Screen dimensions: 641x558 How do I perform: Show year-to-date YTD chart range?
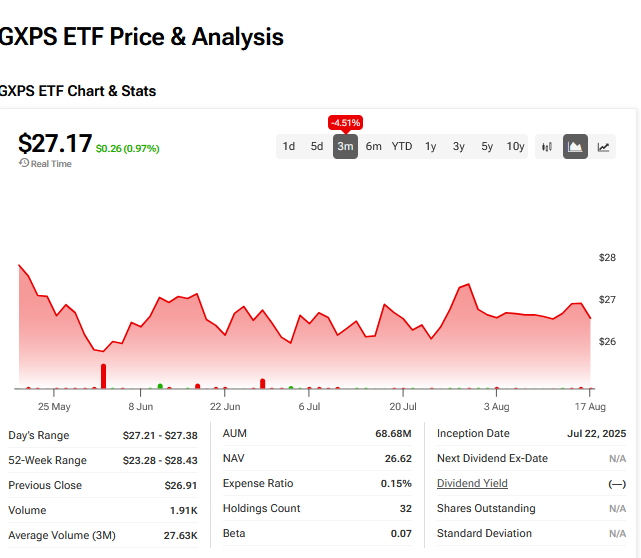click(x=402, y=146)
